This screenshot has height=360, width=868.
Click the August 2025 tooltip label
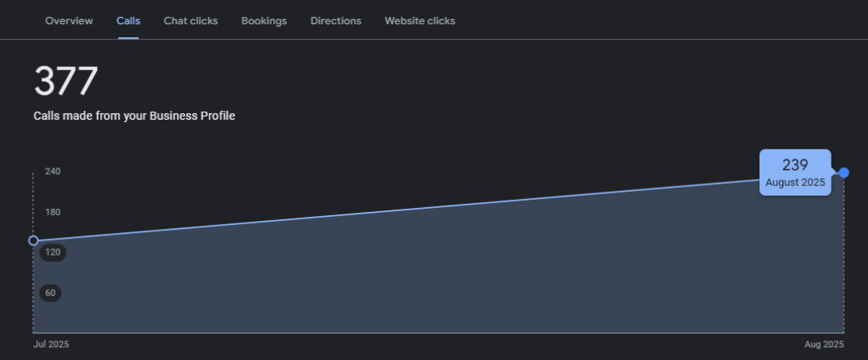(x=795, y=183)
